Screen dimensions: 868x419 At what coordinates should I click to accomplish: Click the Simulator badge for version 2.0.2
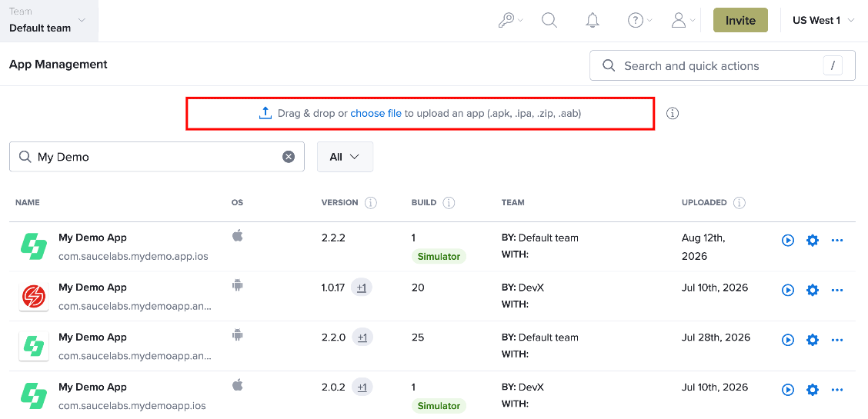coord(439,406)
